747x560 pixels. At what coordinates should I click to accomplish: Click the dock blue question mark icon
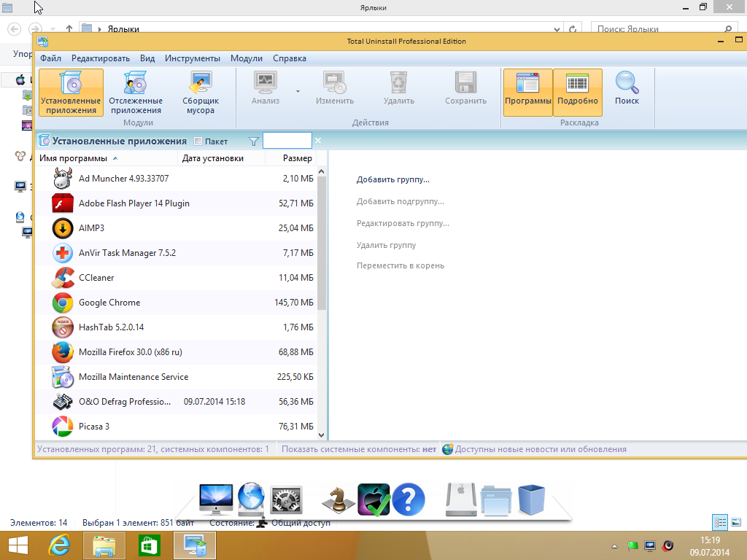[x=408, y=499]
